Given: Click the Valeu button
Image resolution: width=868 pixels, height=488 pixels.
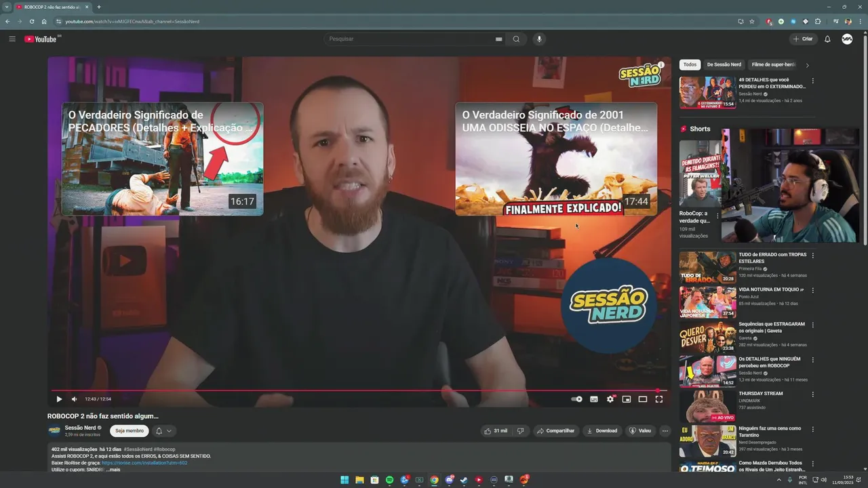Looking at the screenshot, I should (640, 430).
